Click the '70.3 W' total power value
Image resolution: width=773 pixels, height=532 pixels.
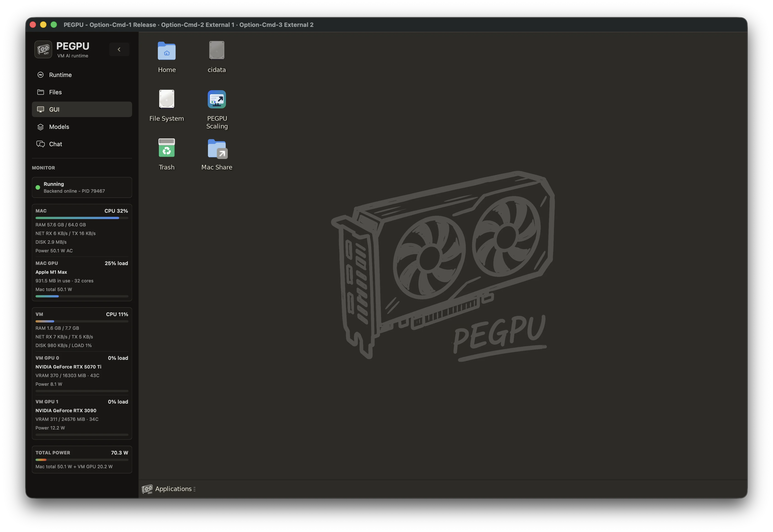pyautogui.click(x=120, y=453)
